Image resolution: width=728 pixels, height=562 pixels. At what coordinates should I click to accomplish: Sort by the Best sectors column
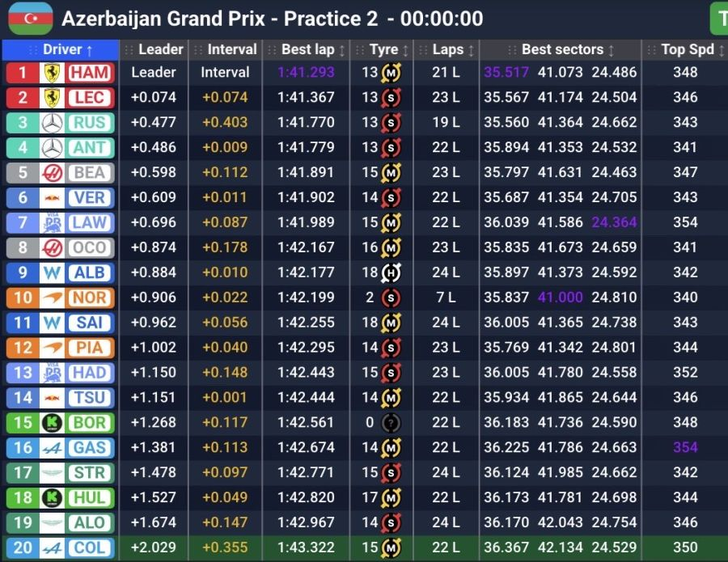562,49
